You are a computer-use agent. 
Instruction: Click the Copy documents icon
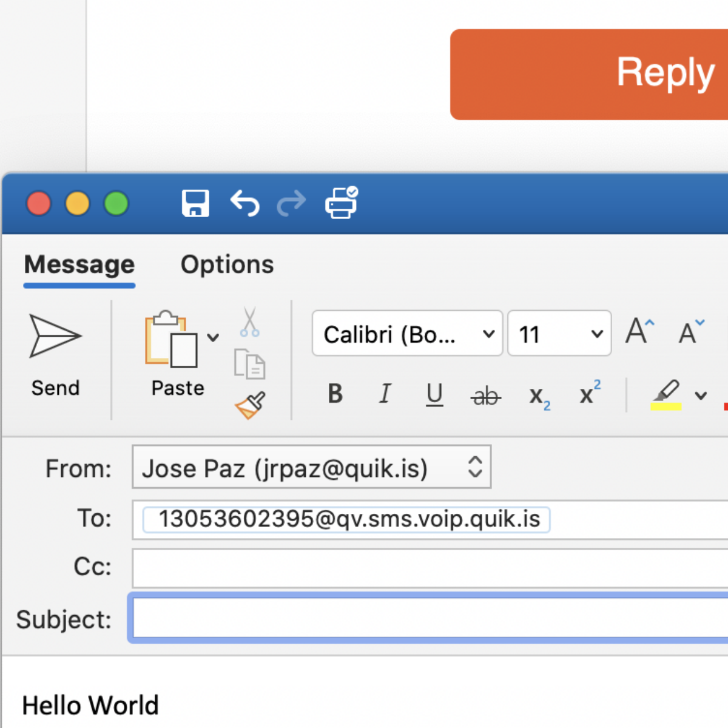249,363
